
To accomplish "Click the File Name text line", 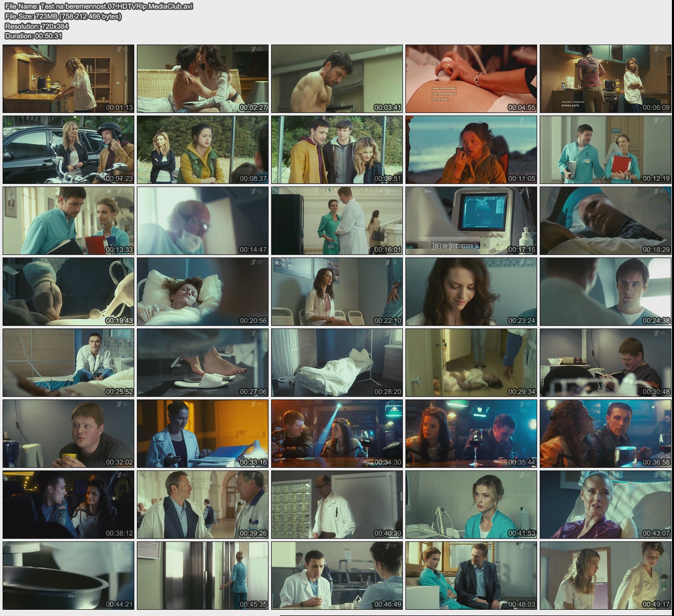I will tap(99, 7).
